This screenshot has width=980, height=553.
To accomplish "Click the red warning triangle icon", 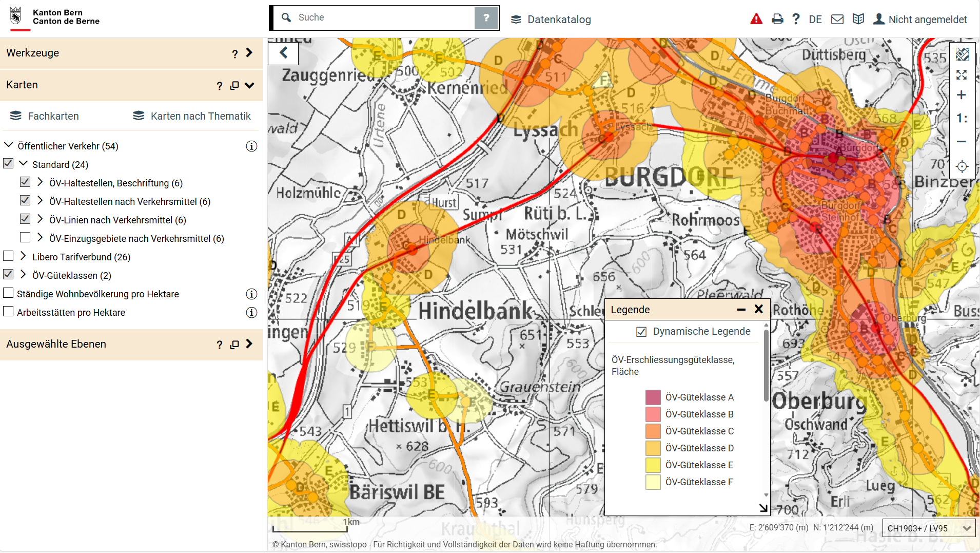I will click(756, 20).
